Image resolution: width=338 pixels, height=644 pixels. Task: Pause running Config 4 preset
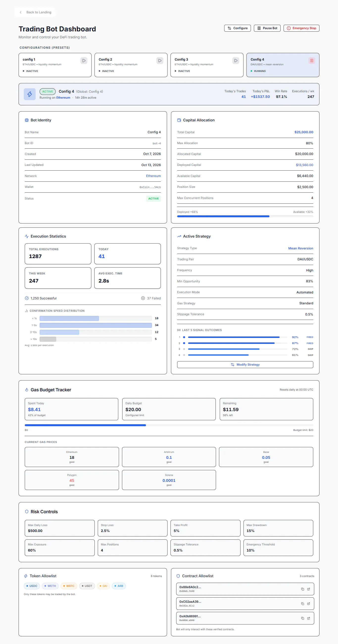coord(312,61)
